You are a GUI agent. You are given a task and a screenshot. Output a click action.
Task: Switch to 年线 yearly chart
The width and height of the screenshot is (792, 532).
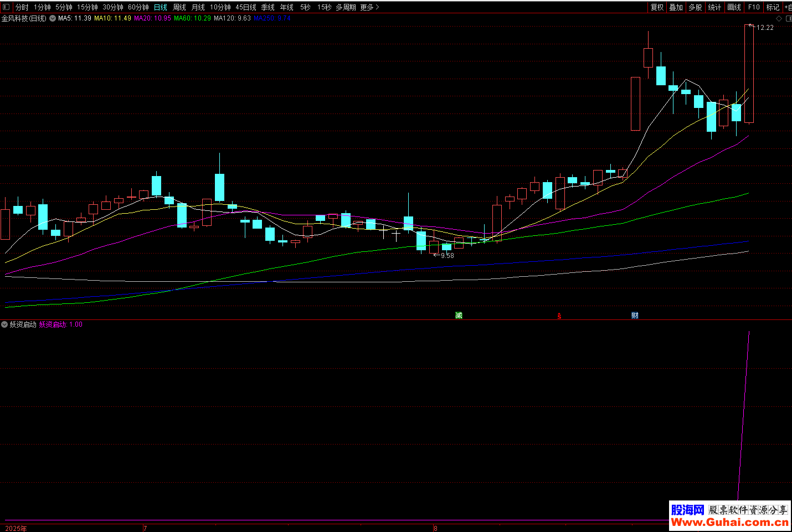(x=287, y=7)
